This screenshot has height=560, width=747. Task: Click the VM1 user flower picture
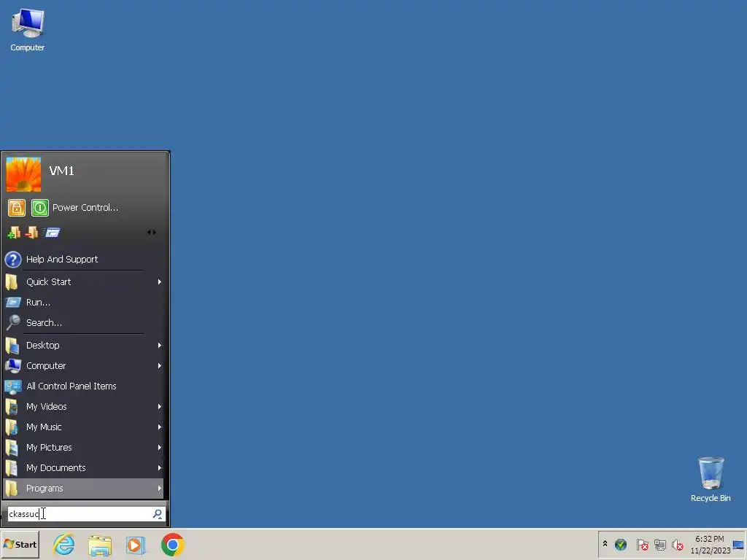tap(23, 174)
